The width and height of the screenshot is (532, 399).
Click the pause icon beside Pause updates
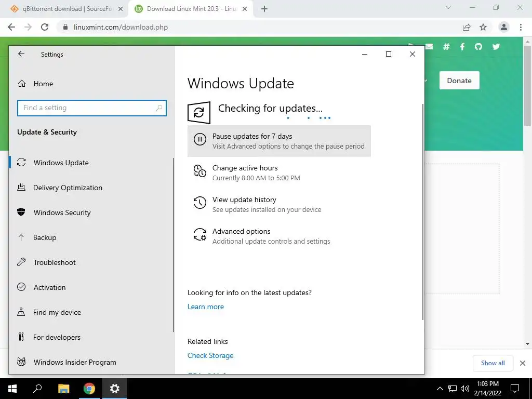coord(200,139)
